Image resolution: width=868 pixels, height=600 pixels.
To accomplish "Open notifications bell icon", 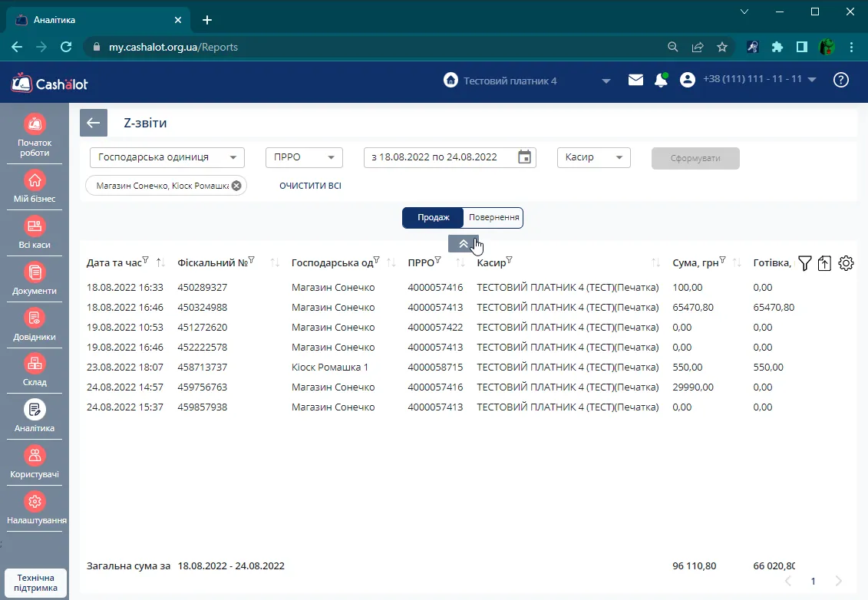I will tap(661, 81).
